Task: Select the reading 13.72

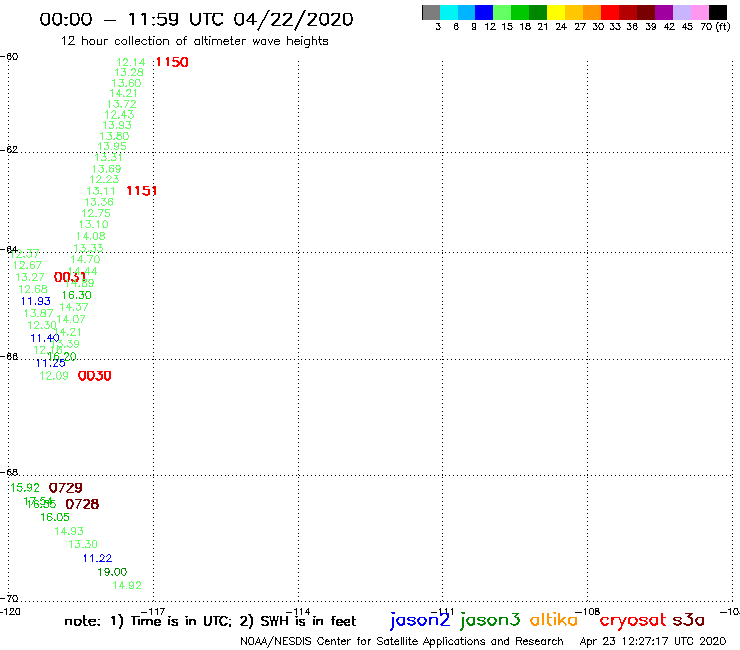Action: [122, 104]
